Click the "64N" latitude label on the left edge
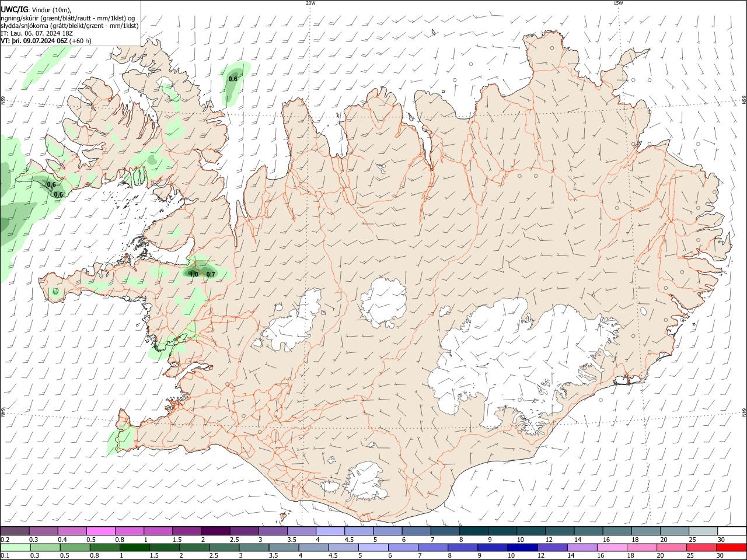The image size is (747, 560). tap(3, 412)
